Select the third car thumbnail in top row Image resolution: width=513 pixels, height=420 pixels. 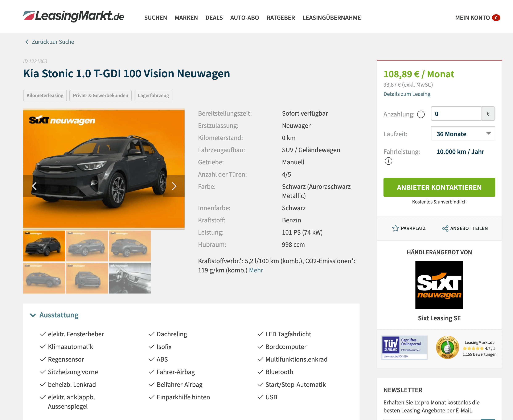coord(130,246)
